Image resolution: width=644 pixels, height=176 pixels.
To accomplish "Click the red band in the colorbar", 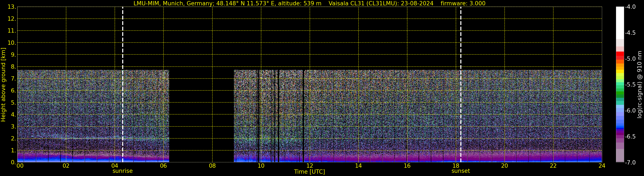I will [x=620, y=54].
